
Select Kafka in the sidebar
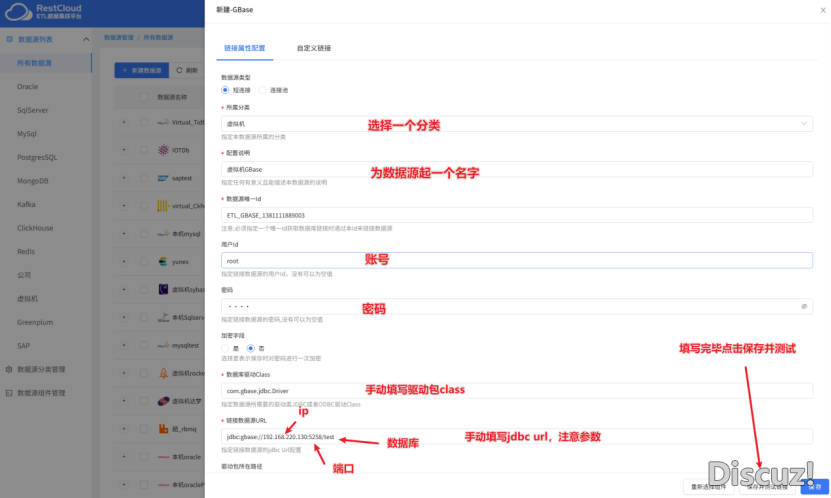(26, 204)
